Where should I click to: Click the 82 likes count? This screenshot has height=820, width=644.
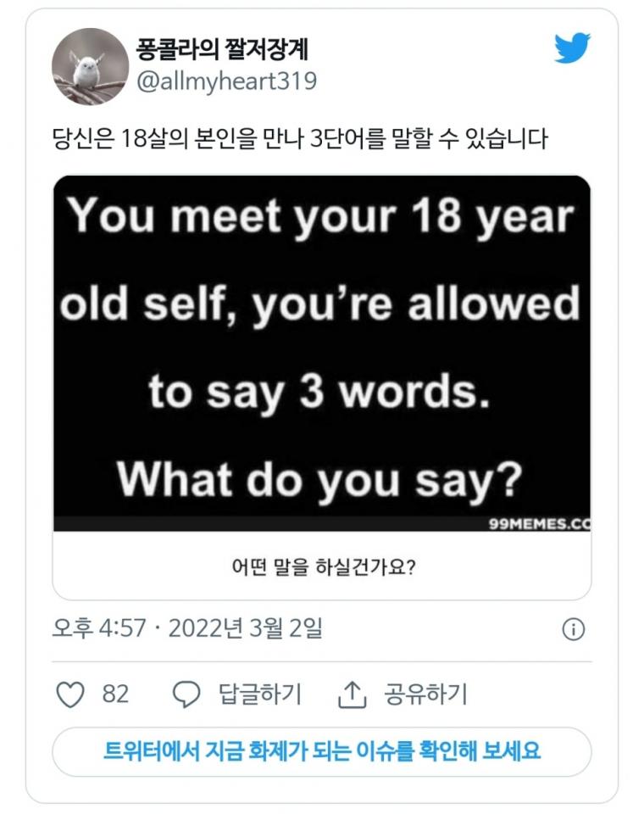[115, 694]
